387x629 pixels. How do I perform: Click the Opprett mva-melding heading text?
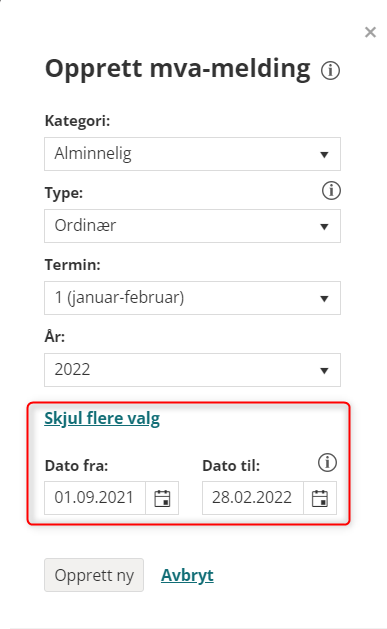[178, 69]
